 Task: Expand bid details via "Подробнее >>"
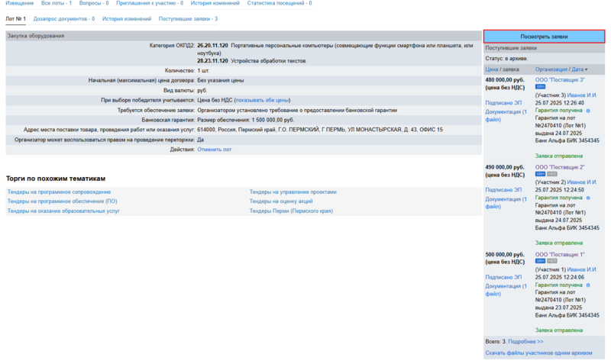525,341
